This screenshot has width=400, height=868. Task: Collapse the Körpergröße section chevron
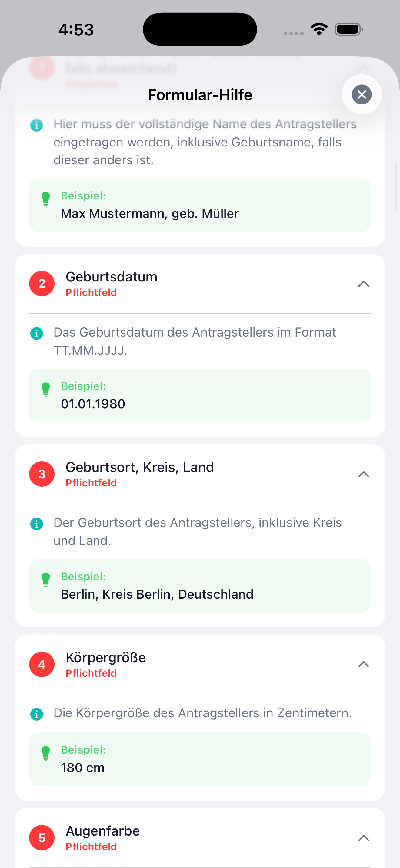pos(363,664)
